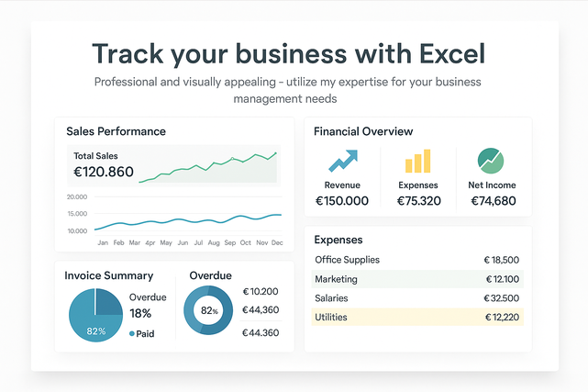Screen dimensions: 588x392
Task: Click the Financial Overview heading
Action: coord(363,131)
